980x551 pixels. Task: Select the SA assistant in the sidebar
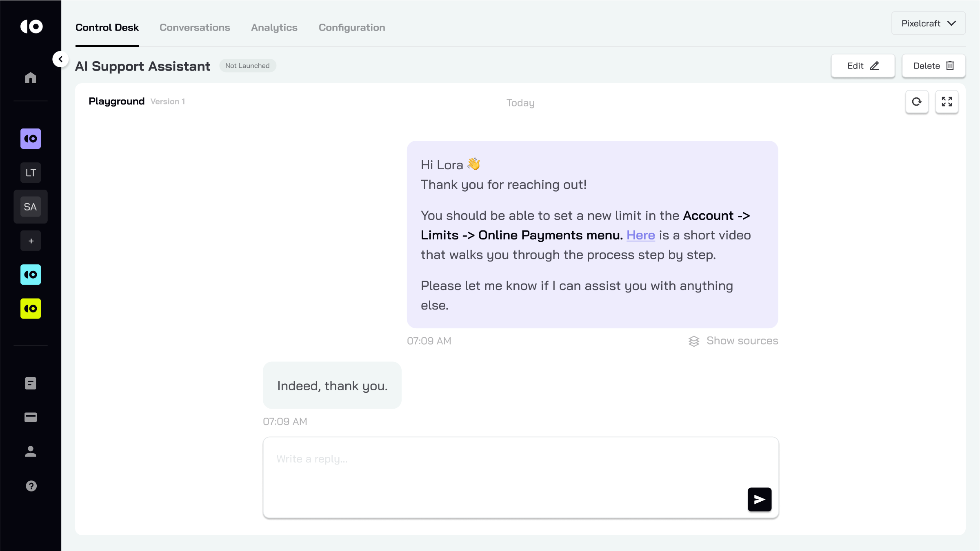(31, 207)
